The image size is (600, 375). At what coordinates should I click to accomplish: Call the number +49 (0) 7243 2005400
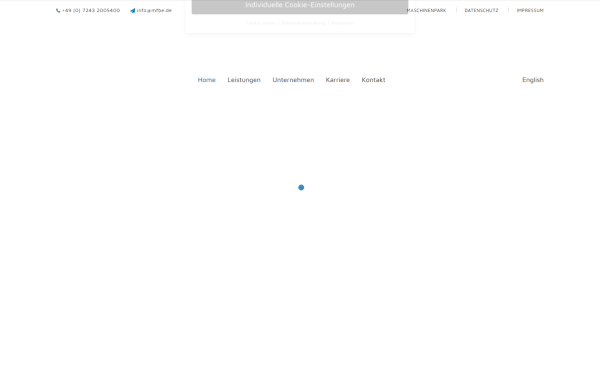91,10
